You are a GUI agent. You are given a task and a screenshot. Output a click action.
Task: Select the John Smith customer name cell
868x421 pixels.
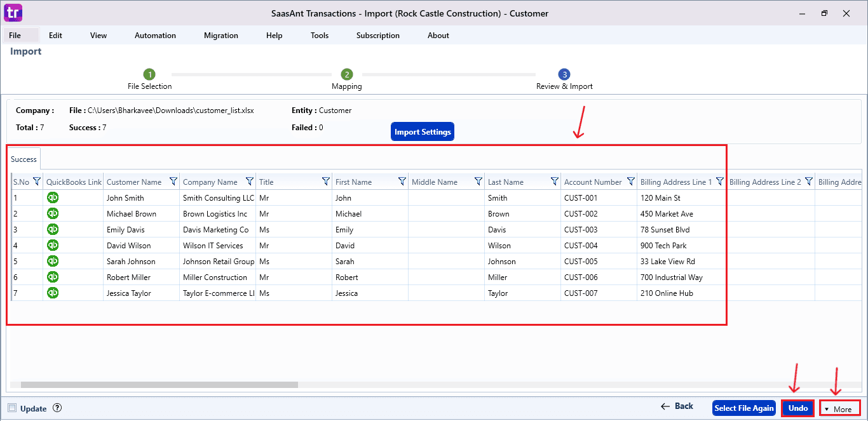tap(141, 197)
